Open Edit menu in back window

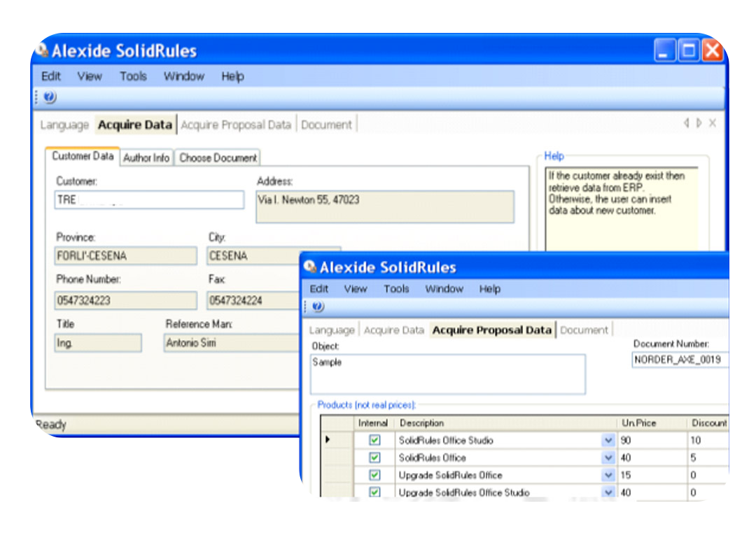[x=50, y=76]
